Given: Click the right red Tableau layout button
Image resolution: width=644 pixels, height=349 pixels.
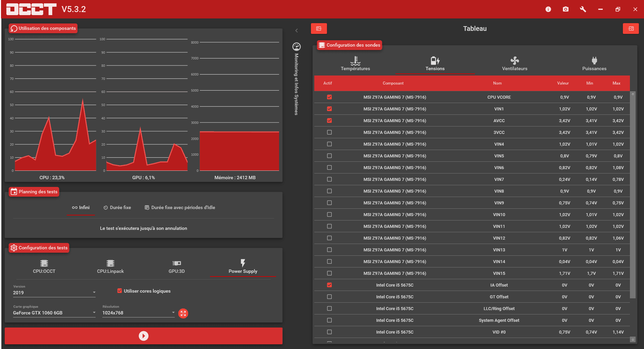Looking at the screenshot, I should click(631, 29).
